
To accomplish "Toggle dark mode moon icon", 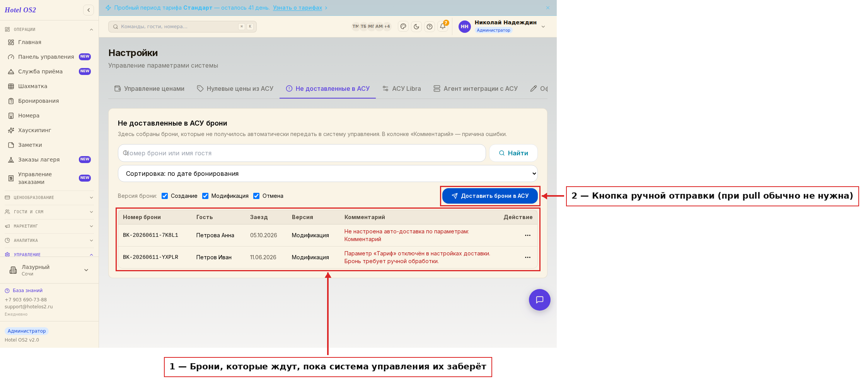I will [x=416, y=27].
